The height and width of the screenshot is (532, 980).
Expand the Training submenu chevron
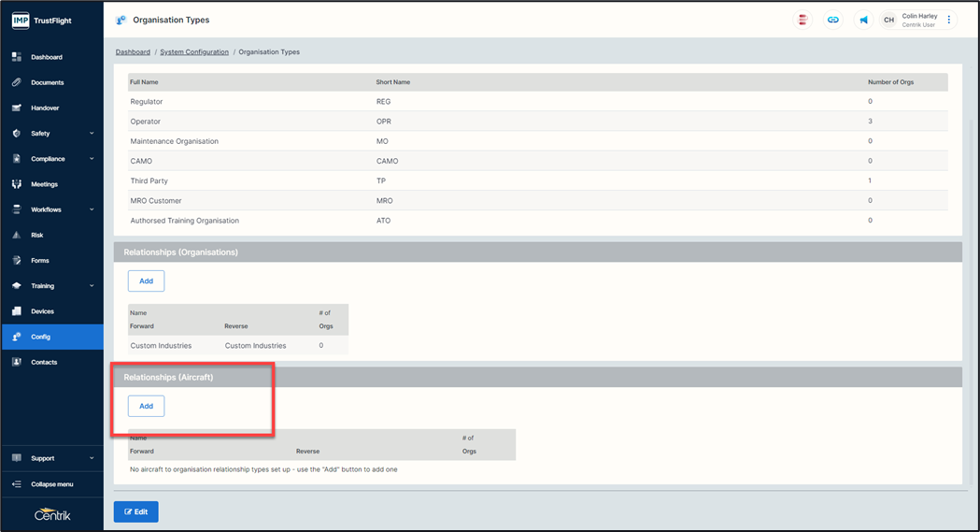click(92, 286)
